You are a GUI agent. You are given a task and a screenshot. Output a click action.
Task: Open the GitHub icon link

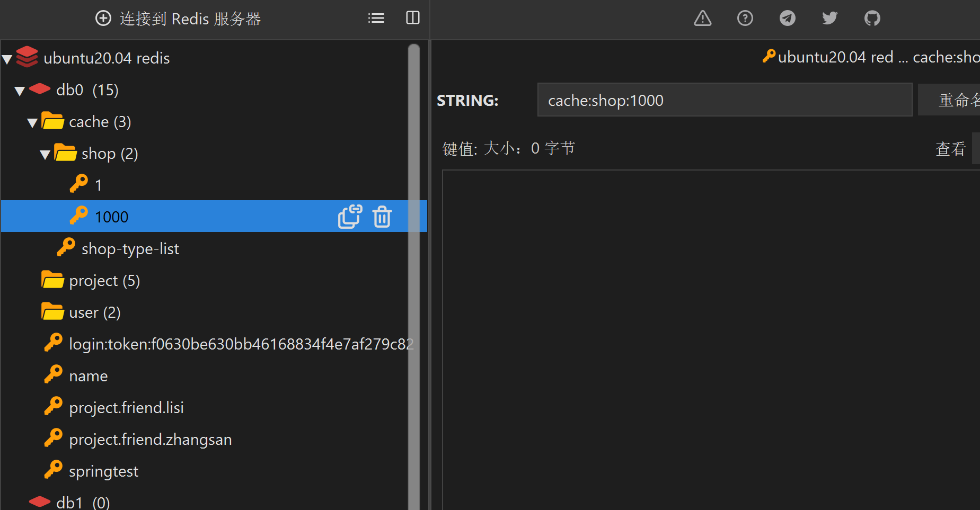[872, 19]
